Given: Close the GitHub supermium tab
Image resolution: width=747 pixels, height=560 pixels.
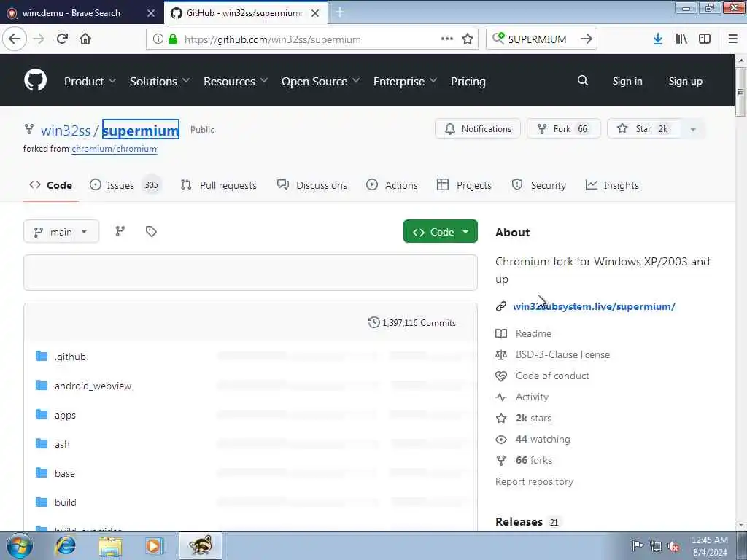Looking at the screenshot, I should coord(315,13).
